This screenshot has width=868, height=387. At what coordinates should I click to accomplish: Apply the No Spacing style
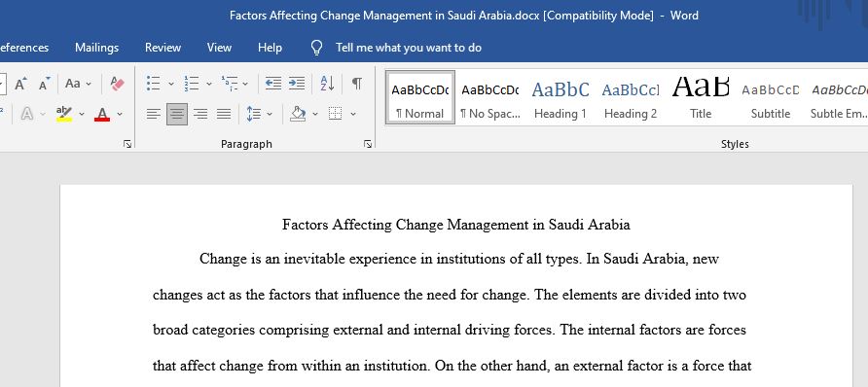(x=490, y=97)
